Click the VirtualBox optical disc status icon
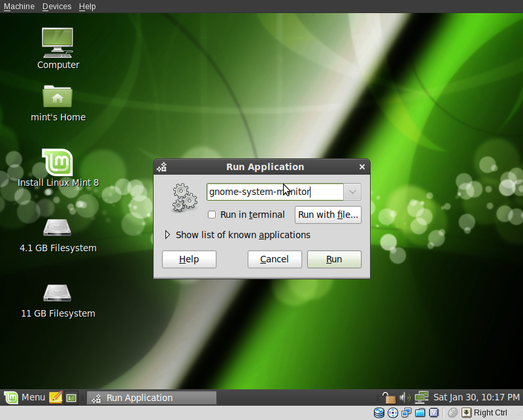This screenshot has height=420, width=523. point(393,413)
